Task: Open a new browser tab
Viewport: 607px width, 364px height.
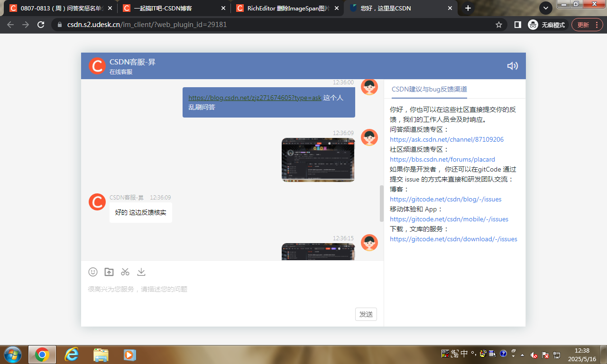Action: (468, 8)
